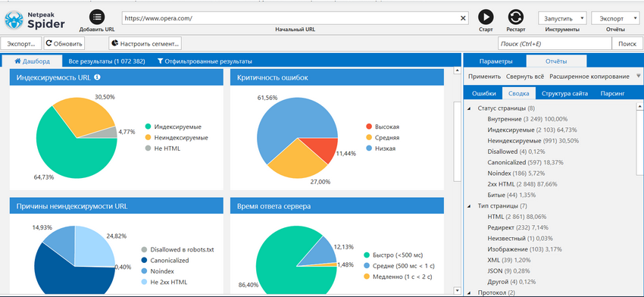Open the Структура сайта sub-tab
The width and height of the screenshot is (644, 297).
click(564, 93)
